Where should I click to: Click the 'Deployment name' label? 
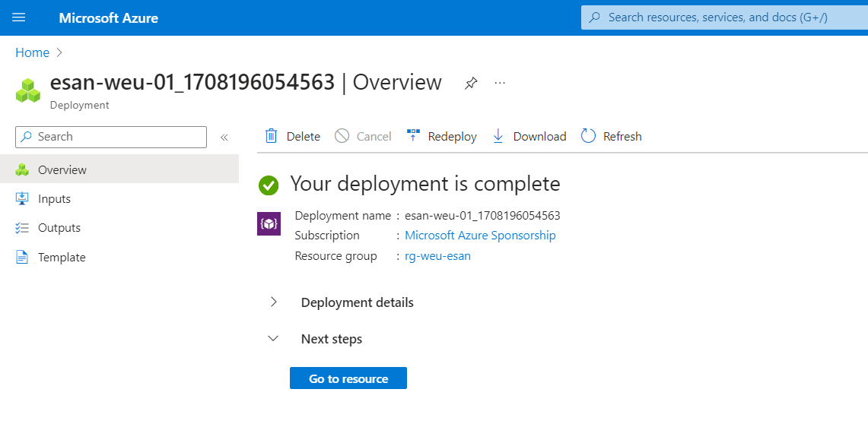tap(343, 216)
